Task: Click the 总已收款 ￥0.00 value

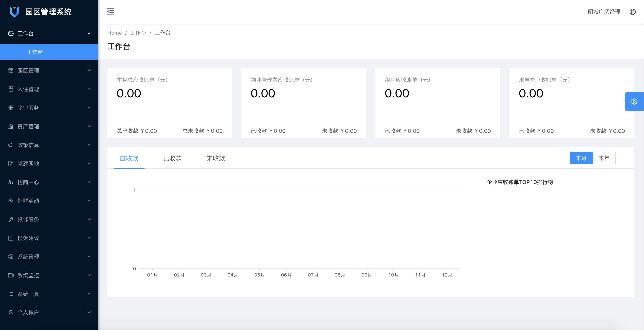Action: [x=137, y=131]
